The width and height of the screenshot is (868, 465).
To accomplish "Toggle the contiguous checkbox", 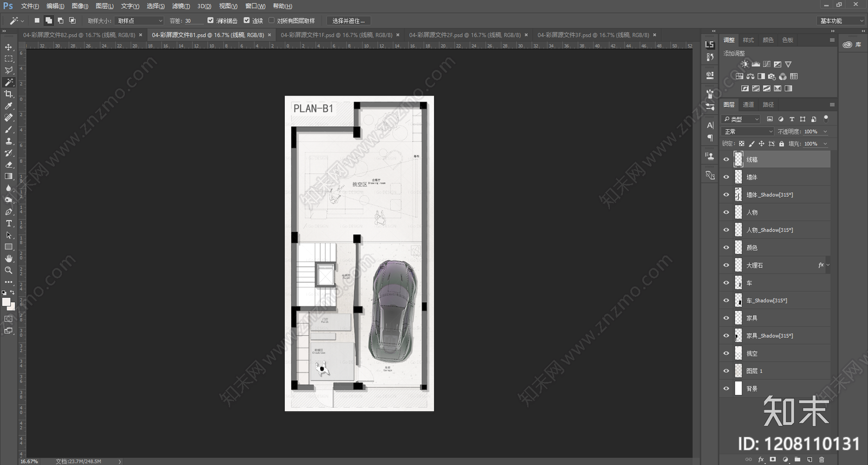I will click(246, 21).
